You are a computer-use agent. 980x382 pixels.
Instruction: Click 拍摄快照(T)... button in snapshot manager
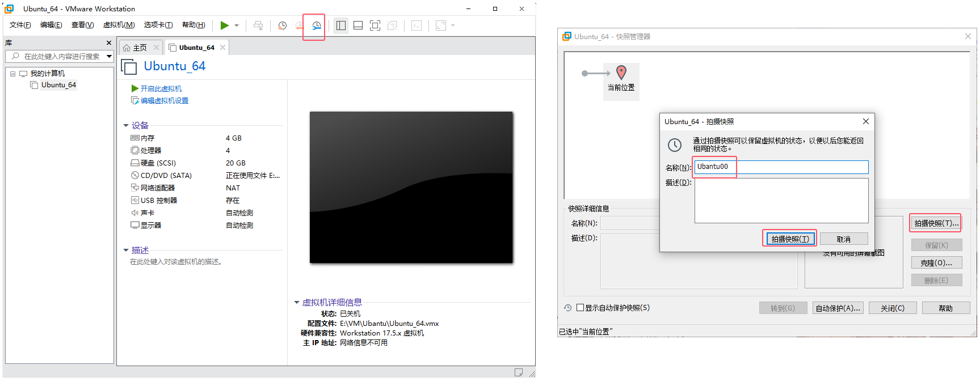tap(936, 223)
